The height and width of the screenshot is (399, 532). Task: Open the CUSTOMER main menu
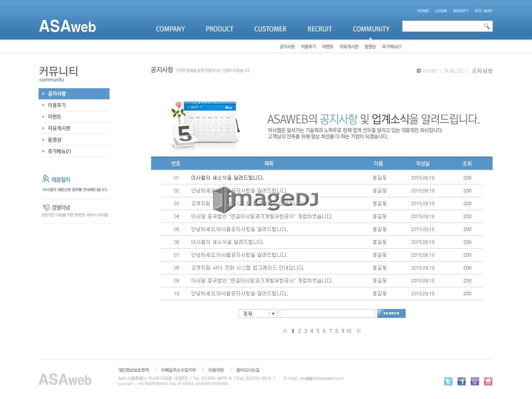(270, 29)
